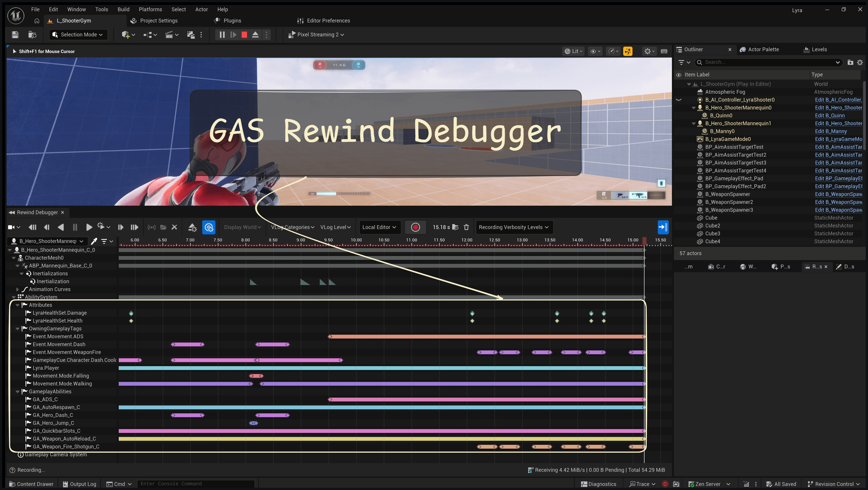Open the Output Log
The image size is (868, 490).
(80, 484)
